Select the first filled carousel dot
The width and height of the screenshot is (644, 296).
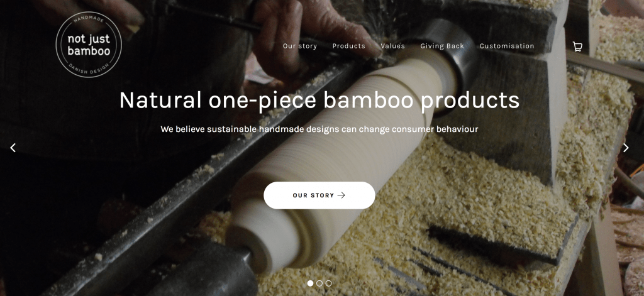click(310, 283)
